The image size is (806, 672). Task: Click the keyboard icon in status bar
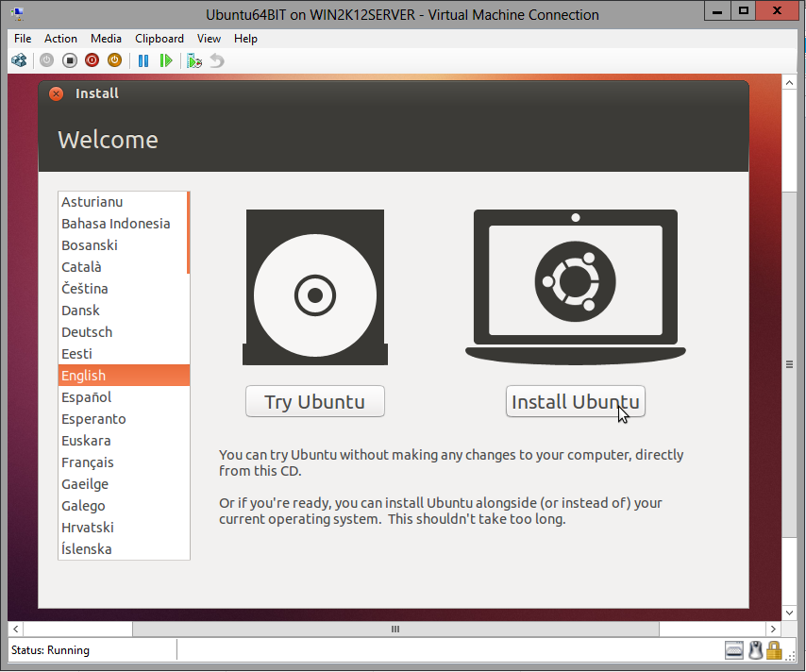click(x=734, y=650)
